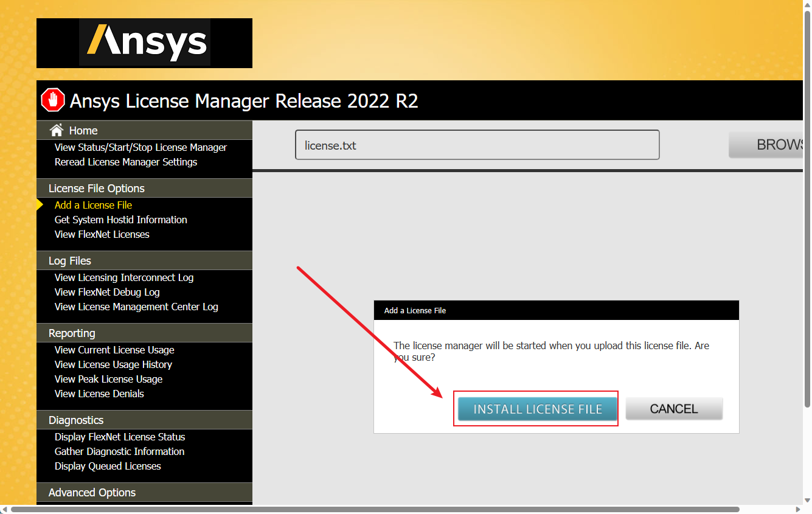Screen dimensions: 812x514
Task: Click the Add a License File dialog title
Action: (x=415, y=310)
